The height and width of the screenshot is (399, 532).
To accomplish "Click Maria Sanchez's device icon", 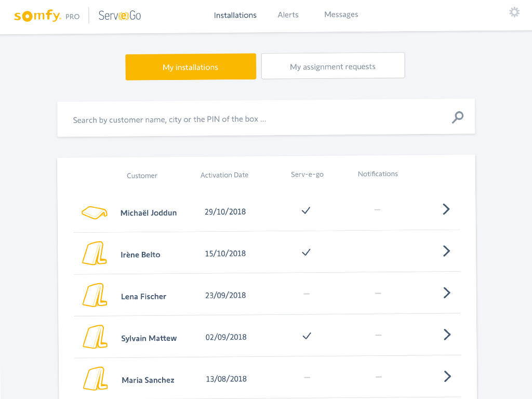I will [x=95, y=379].
